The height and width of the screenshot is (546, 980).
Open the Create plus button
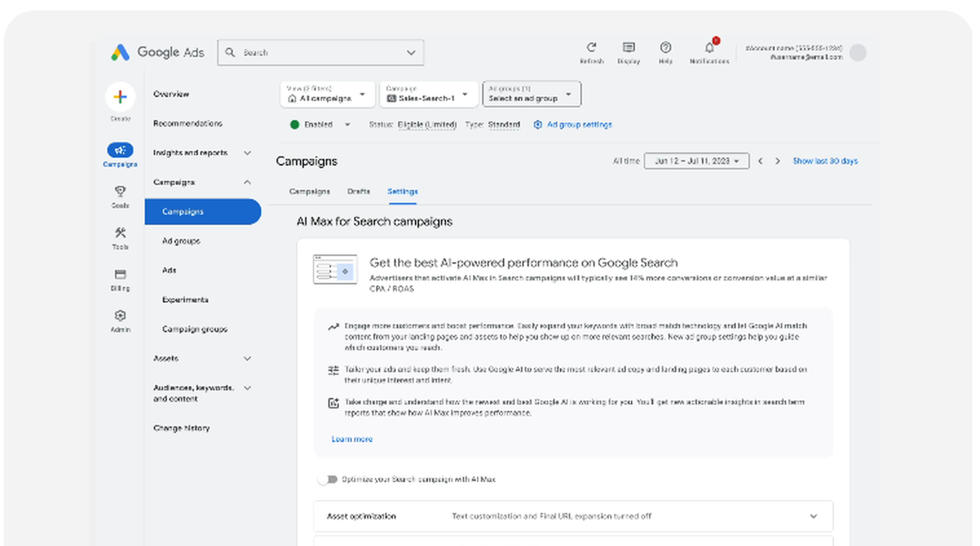tap(120, 97)
